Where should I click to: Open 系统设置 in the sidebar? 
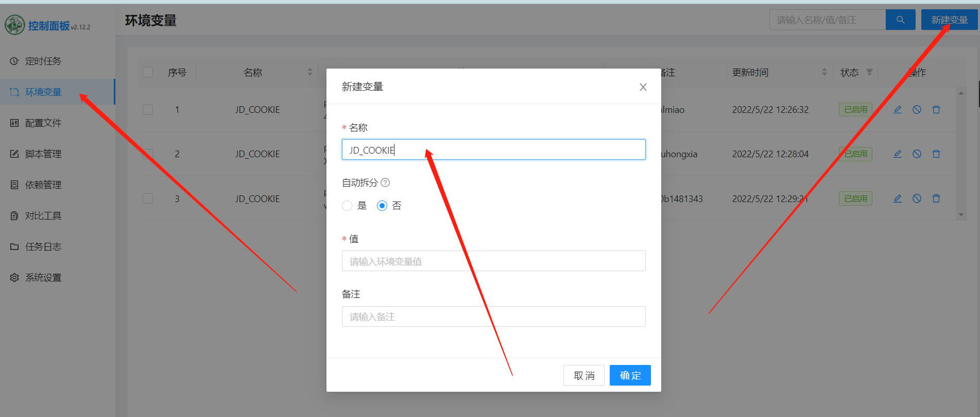(x=57, y=277)
